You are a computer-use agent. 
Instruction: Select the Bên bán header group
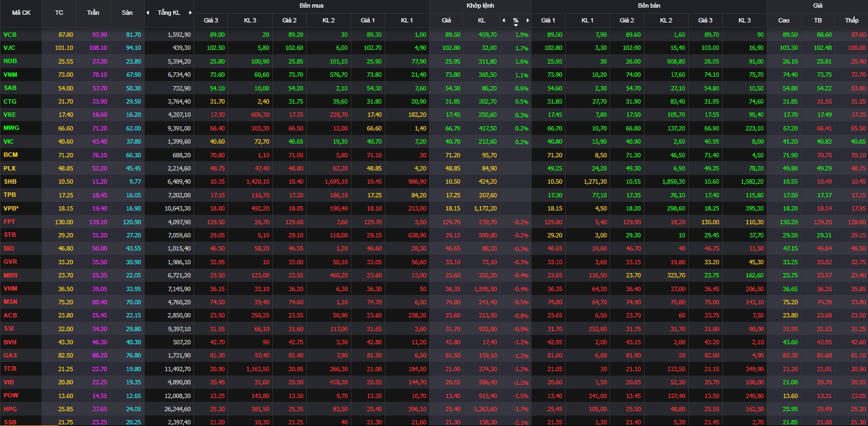[649, 5]
